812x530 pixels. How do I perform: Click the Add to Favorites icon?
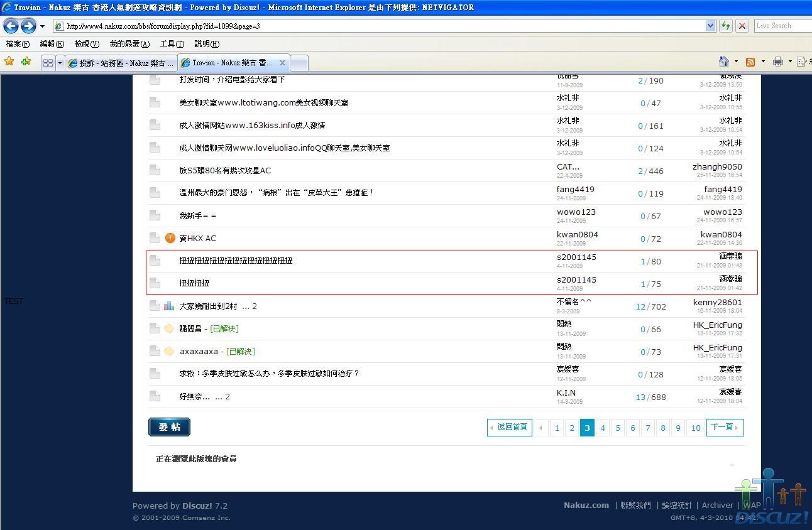[x=26, y=62]
